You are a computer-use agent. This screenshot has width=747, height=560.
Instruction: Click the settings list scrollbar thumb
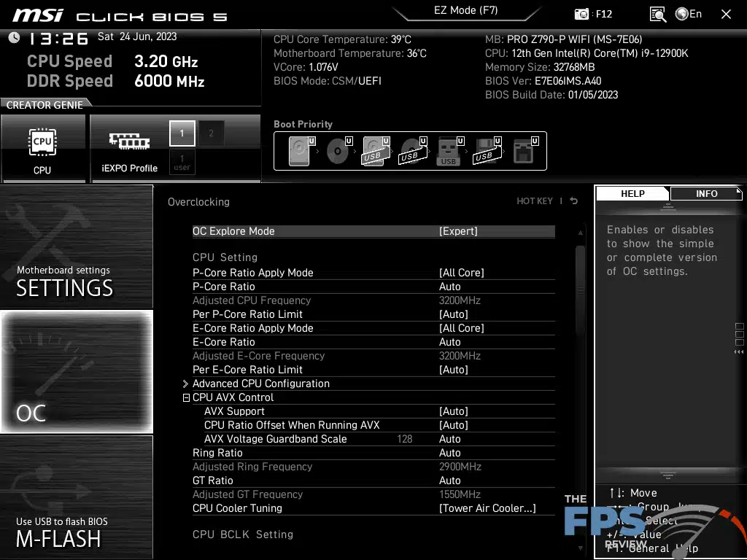click(x=580, y=292)
